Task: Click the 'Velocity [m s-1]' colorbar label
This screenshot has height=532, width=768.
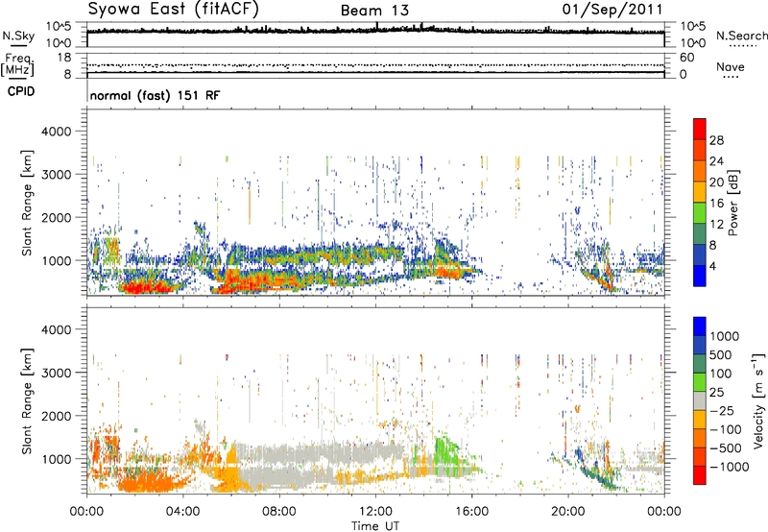Action: [758, 400]
